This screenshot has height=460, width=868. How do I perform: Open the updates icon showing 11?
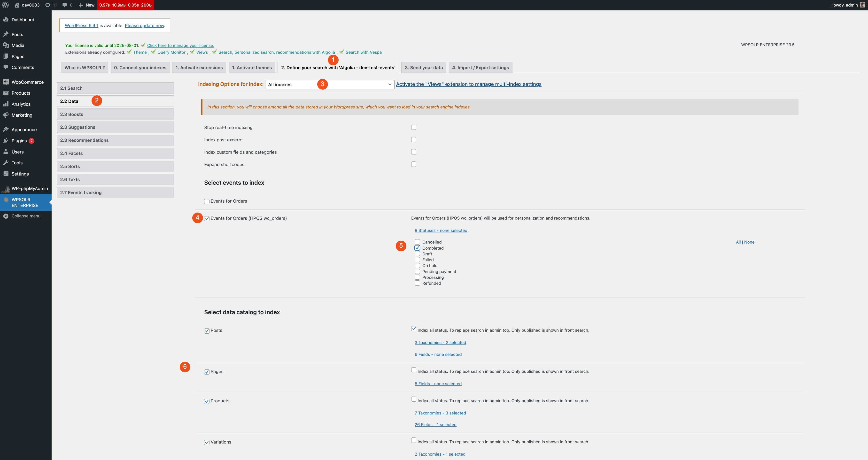click(51, 5)
